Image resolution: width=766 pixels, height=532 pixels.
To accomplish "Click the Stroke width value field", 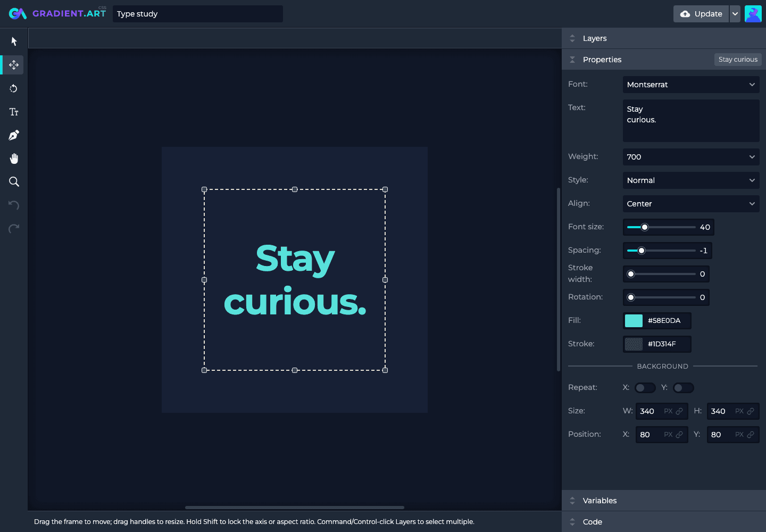I will [702, 274].
